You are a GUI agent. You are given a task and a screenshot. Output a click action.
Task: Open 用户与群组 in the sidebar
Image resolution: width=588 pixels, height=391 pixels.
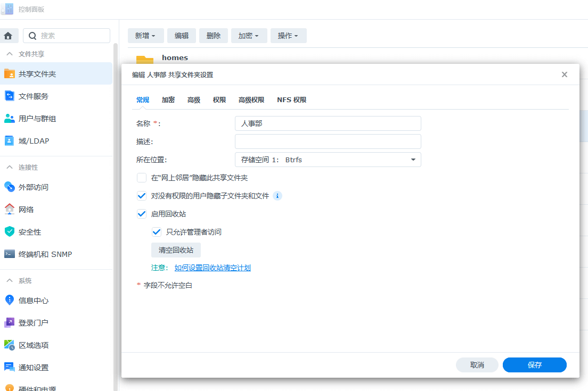click(x=37, y=119)
